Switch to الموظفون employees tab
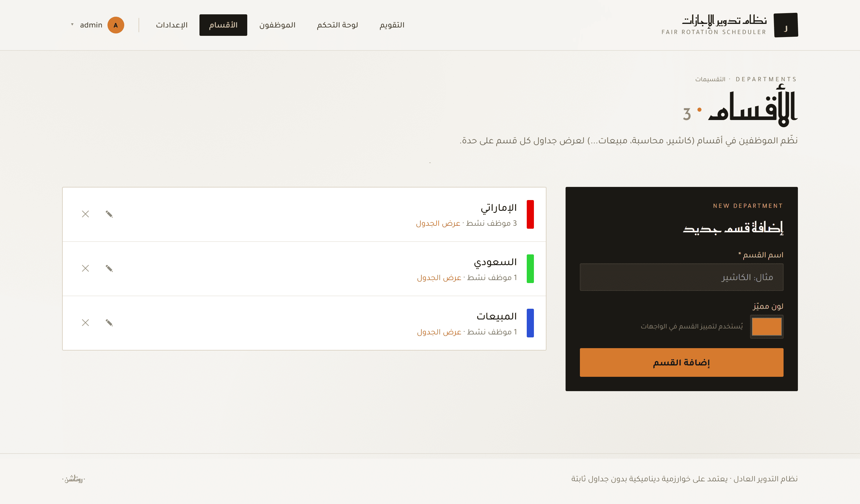This screenshot has height=504, width=860. [277, 25]
